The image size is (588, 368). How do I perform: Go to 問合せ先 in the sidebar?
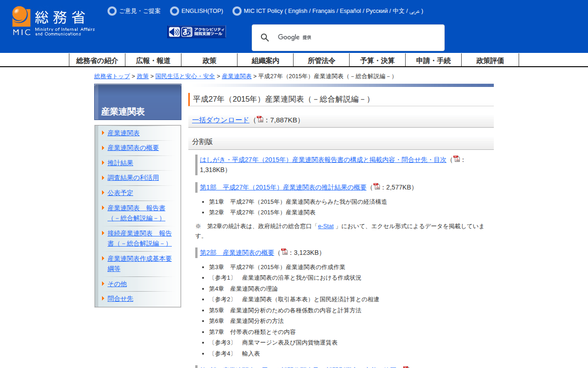pyautogui.click(x=120, y=299)
